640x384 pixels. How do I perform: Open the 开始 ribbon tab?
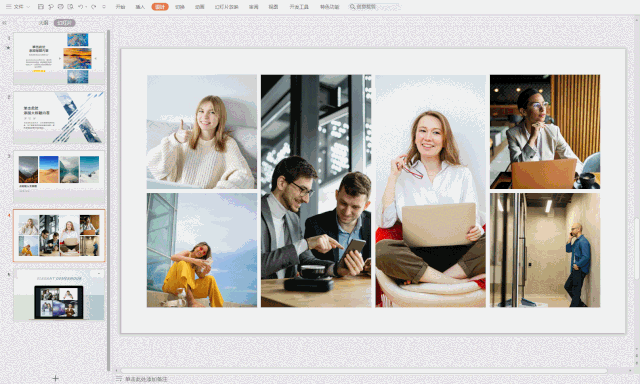point(120,7)
